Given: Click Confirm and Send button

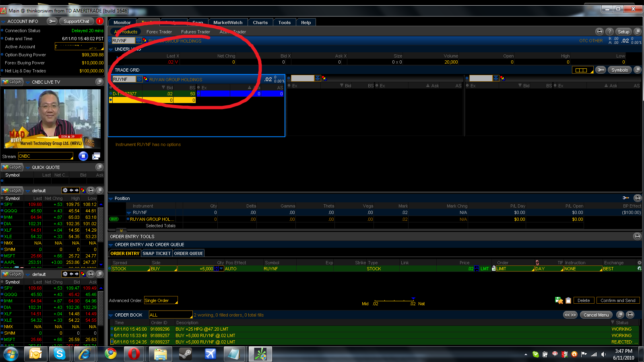Looking at the screenshot, I should click(618, 300).
